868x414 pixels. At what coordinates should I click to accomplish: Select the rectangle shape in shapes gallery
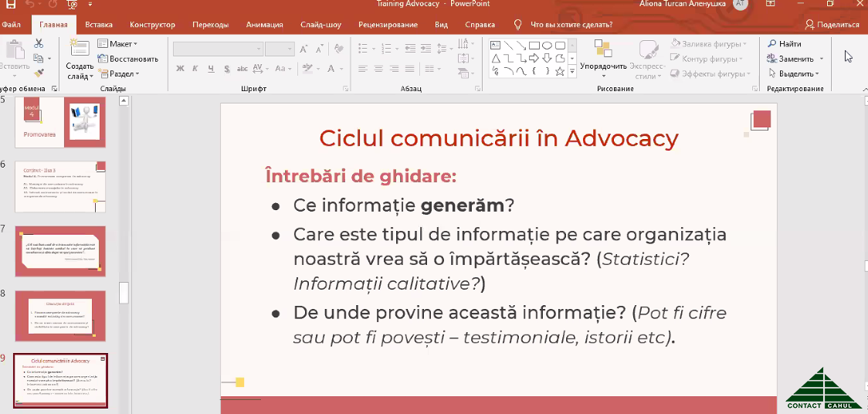point(534,45)
